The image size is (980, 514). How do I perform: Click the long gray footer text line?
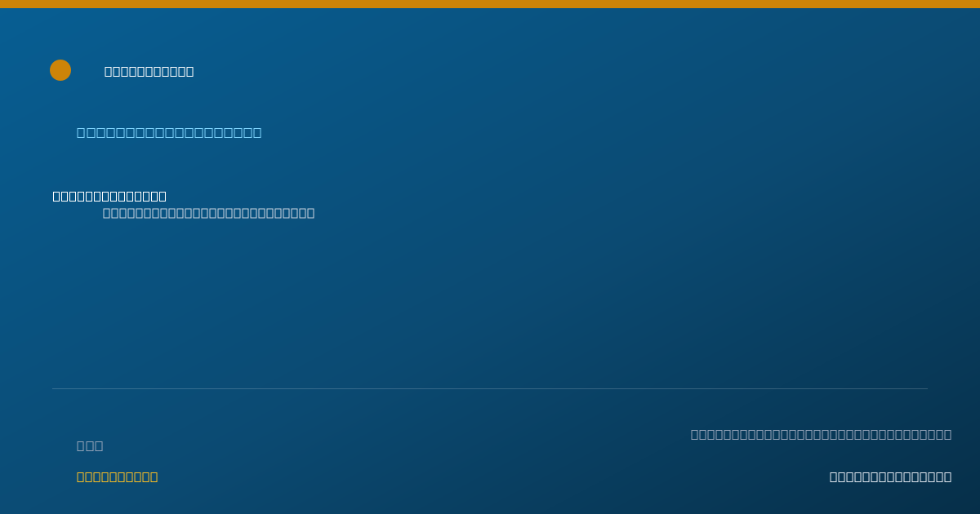tap(821, 434)
